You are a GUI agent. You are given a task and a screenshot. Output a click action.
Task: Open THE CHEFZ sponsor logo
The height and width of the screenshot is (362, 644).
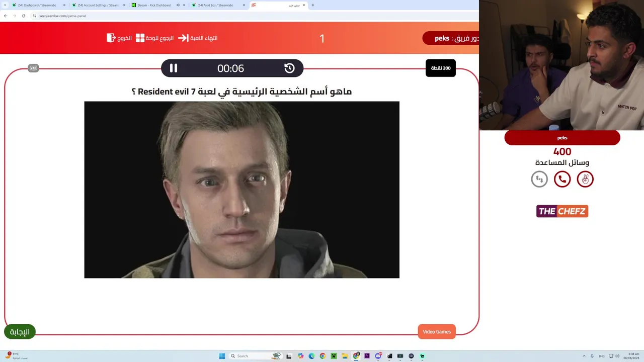click(562, 211)
